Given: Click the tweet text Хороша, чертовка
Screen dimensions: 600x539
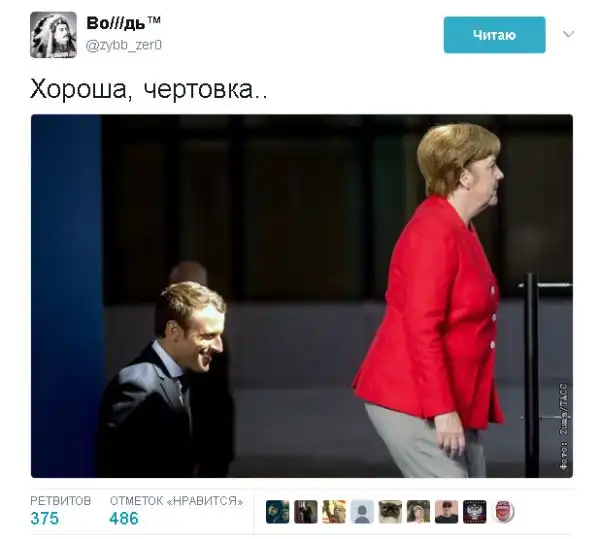Looking at the screenshot, I should tap(149, 90).
